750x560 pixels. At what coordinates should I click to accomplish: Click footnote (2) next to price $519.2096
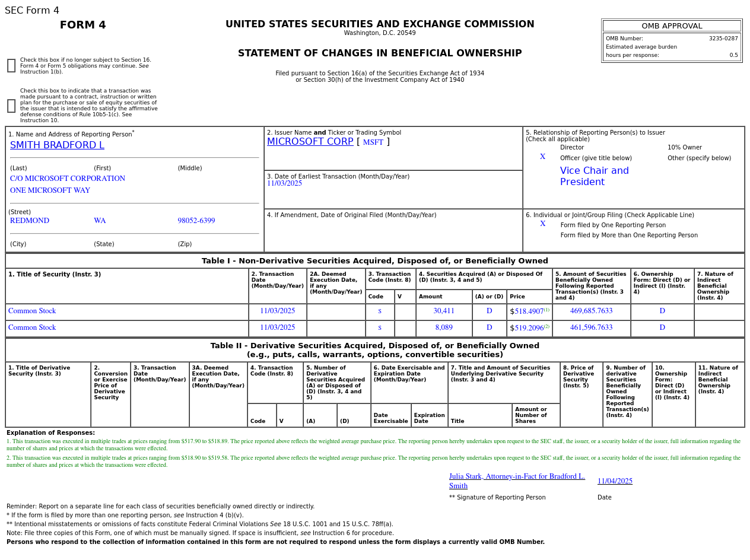click(546, 326)
